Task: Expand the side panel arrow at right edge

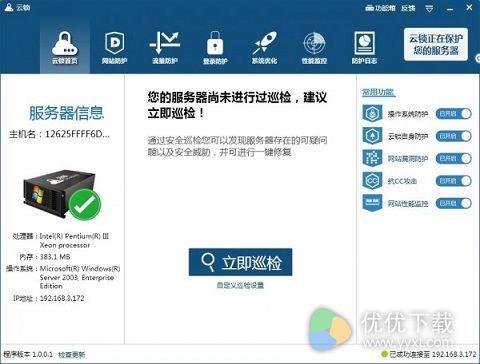Action: point(478,58)
